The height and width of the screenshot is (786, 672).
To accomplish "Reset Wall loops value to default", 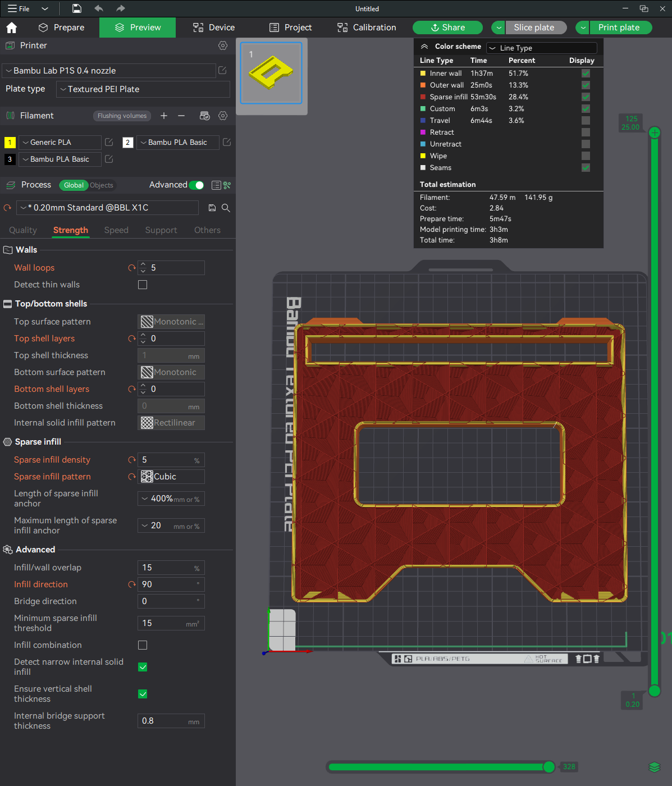I will tap(132, 268).
